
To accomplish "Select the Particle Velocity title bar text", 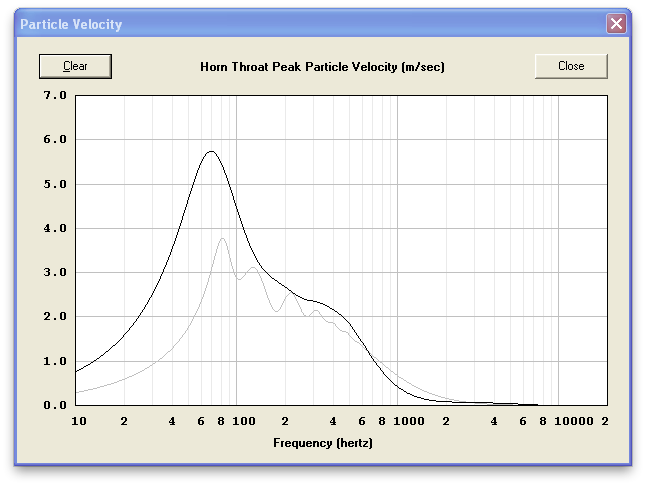I will 71,24.
